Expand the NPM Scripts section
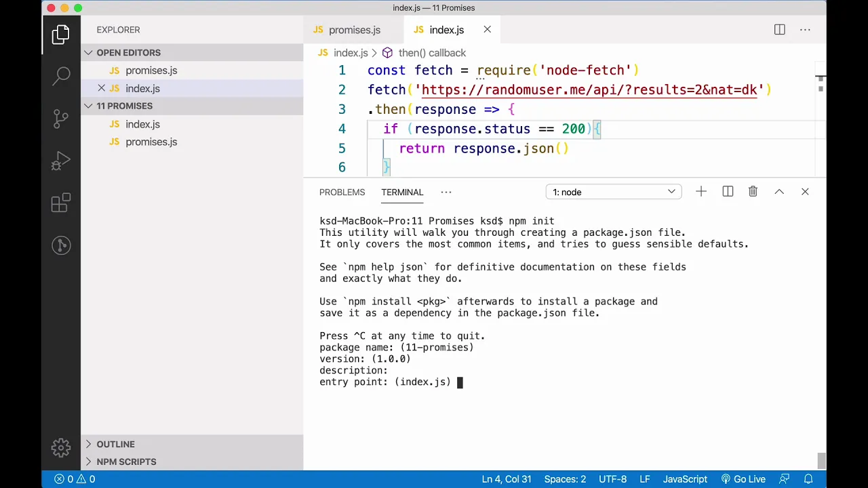The height and width of the screenshot is (488, 868). coord(192,462)
